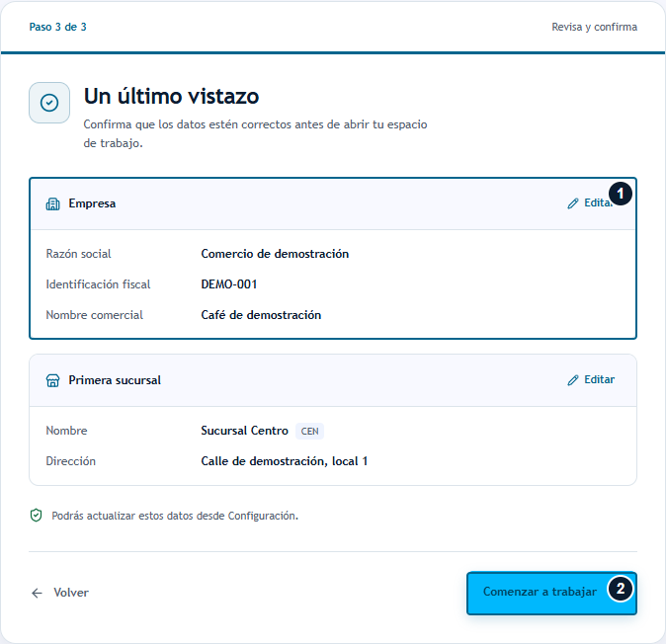Select the Calle de demostración, local 1 address
The height and width of the screenshot is (644, 666).
tap(285, 461)
